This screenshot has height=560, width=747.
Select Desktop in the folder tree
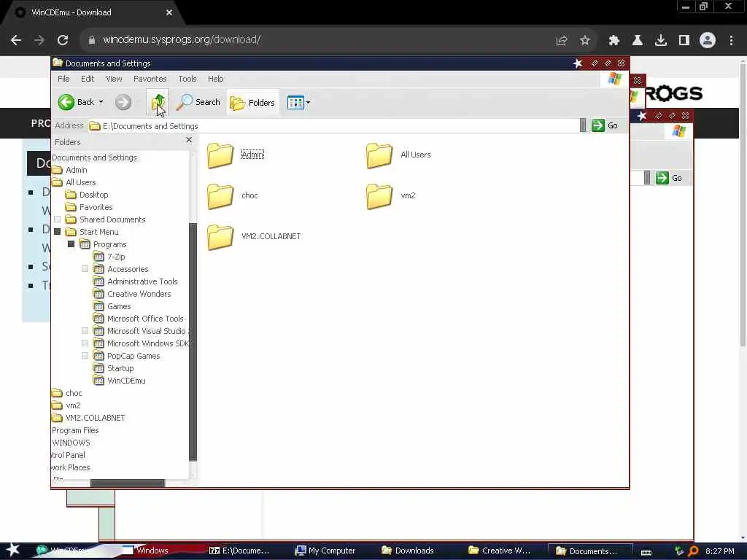point(94,195)
